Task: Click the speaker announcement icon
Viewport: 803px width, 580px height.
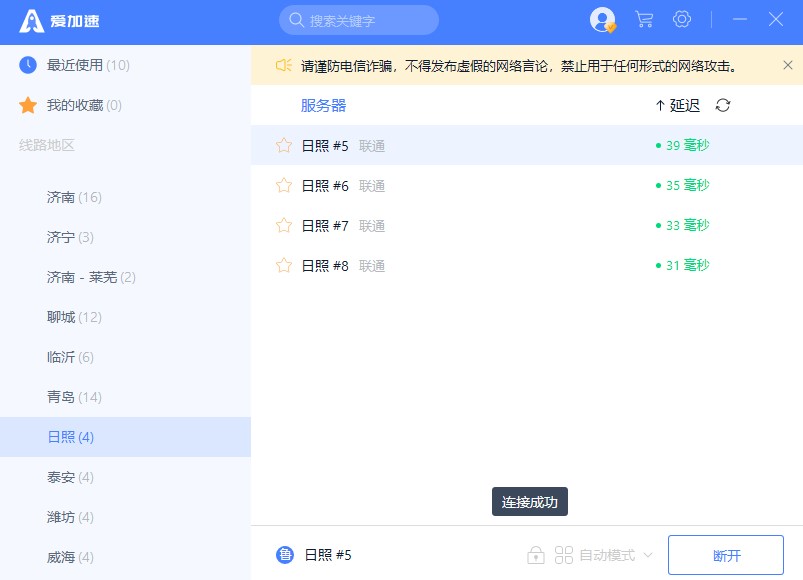Action: click(x=284, y=66)
